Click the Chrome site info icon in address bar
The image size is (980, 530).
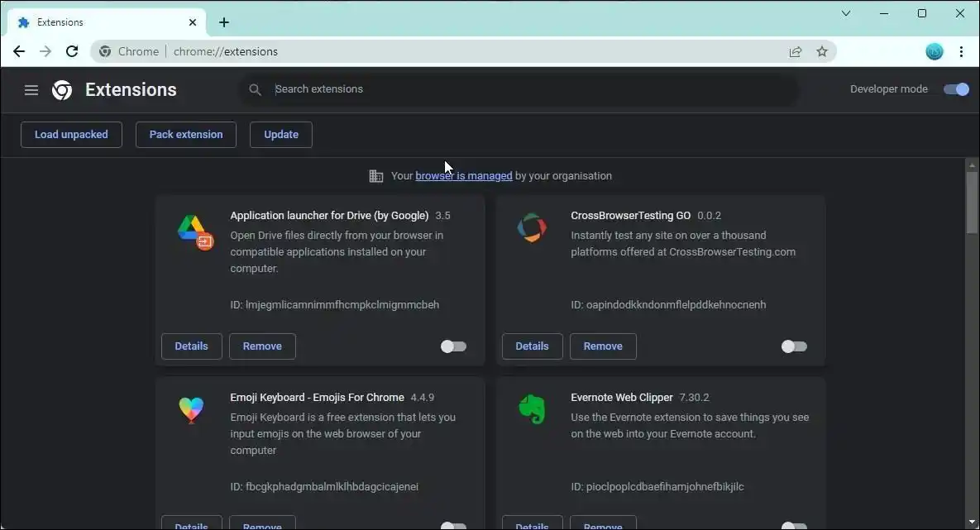pyautogui.click(x=105, y=51)
